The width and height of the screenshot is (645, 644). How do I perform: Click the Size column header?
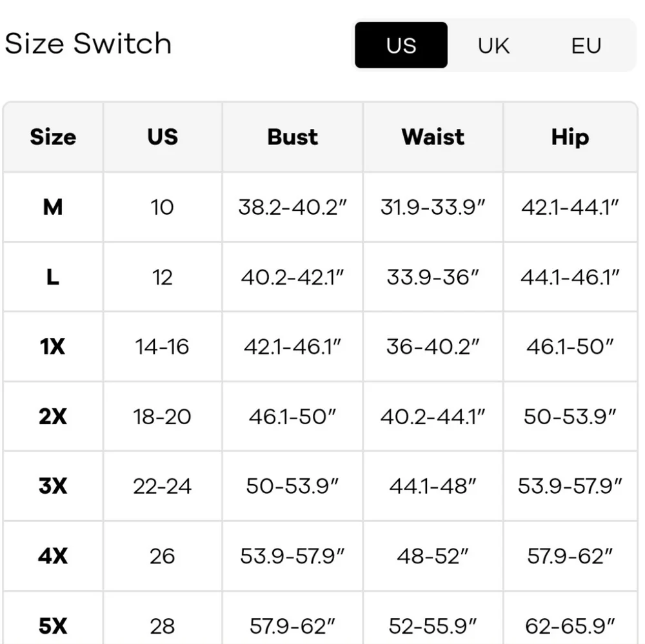(x=53, y=137)
